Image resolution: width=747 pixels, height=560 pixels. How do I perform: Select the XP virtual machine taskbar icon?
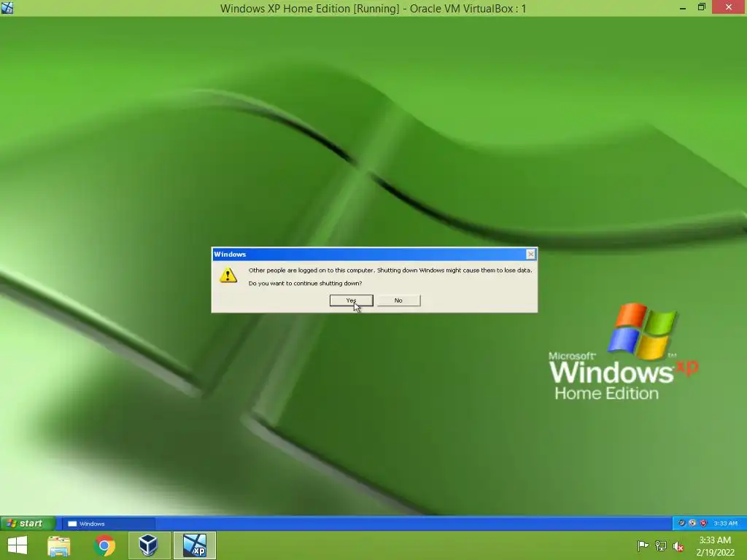[195, 545]
